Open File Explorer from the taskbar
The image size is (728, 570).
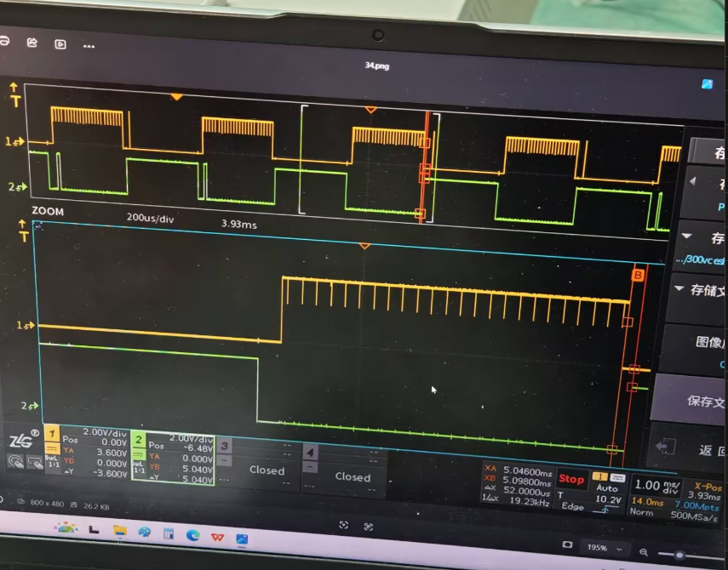tap(120, 531)
